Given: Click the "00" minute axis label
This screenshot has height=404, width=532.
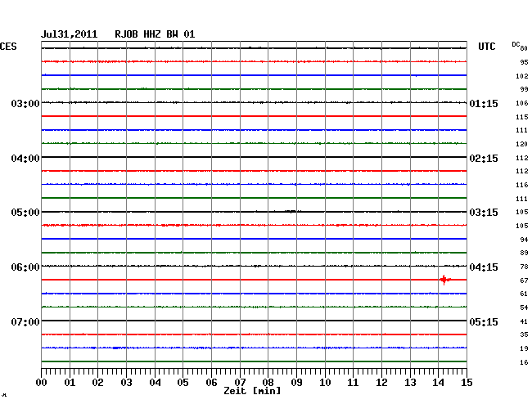Looking at the screenshot, I should (42, 382).
